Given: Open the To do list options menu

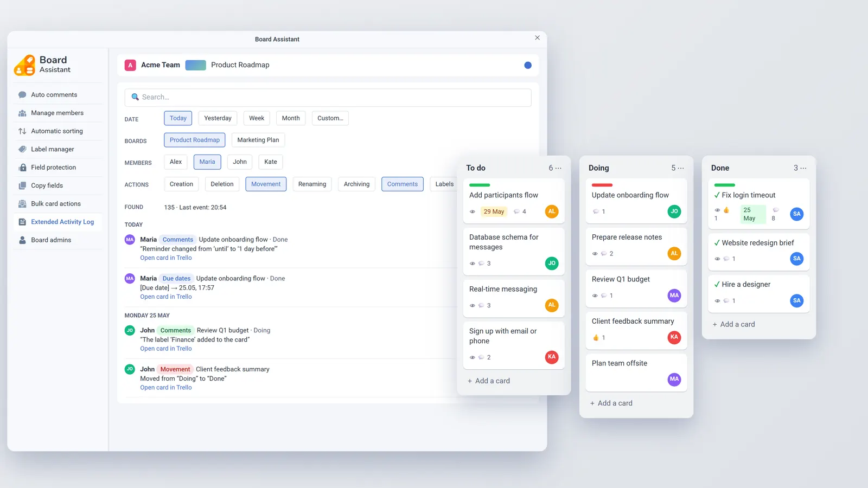Looking at the screenshot, I should [x=559, y=168].
